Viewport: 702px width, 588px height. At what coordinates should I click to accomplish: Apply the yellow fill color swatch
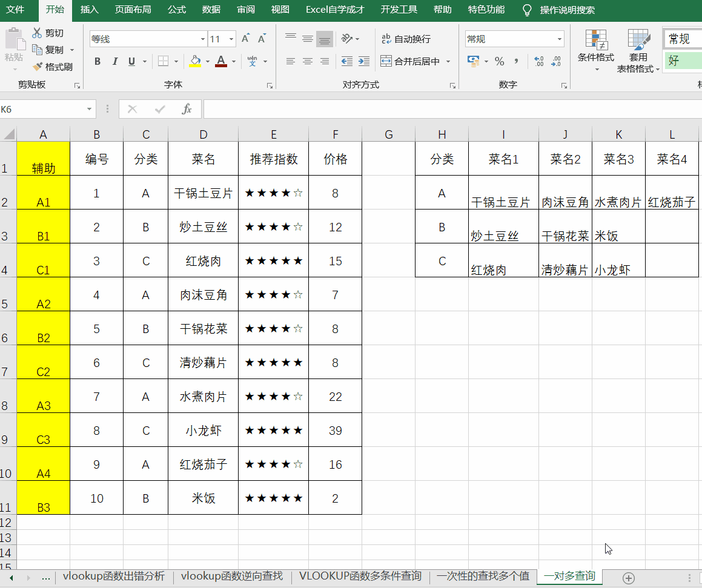tap(195, 61)
